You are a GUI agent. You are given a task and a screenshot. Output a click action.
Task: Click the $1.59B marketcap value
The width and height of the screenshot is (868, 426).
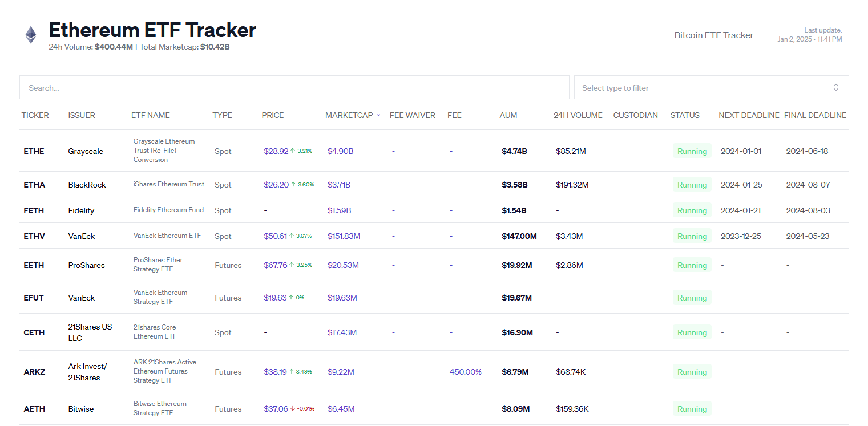(x=340, y=210)
